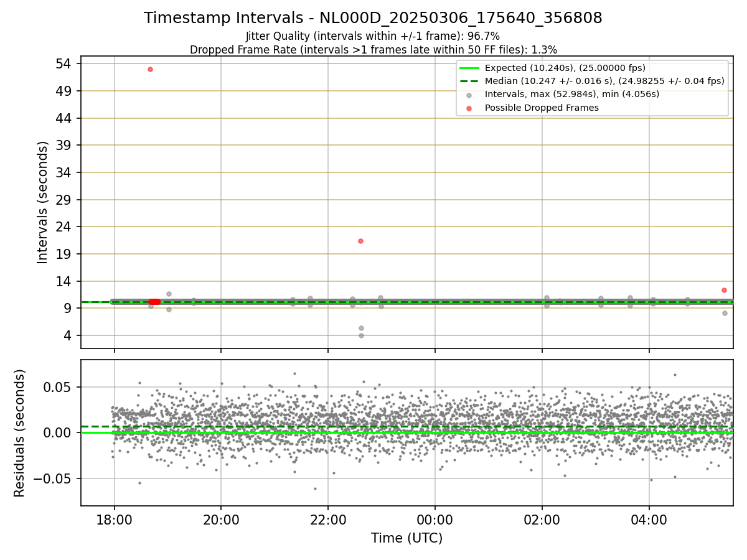
Task: Click the plot title 'Timestamp Intervals - NL000D_20250306_175640_356808'
Action: tap(373, 18)
